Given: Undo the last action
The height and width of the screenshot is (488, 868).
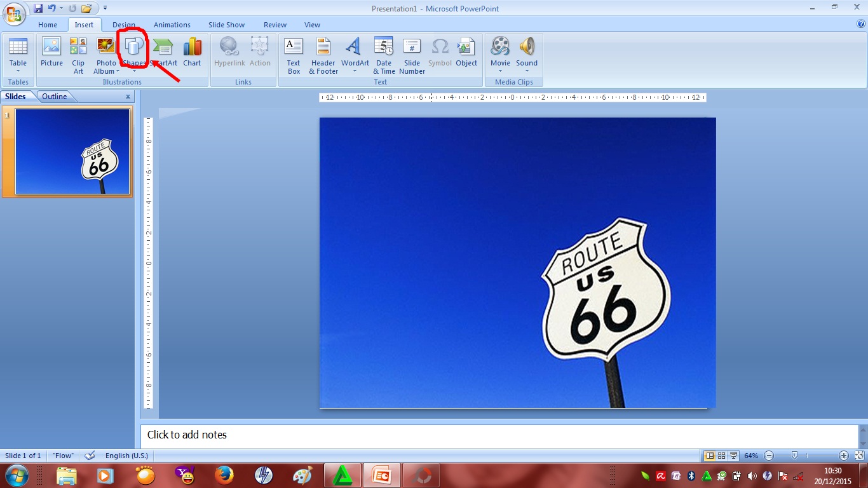Looking at the screenshot, I should 51,8.
